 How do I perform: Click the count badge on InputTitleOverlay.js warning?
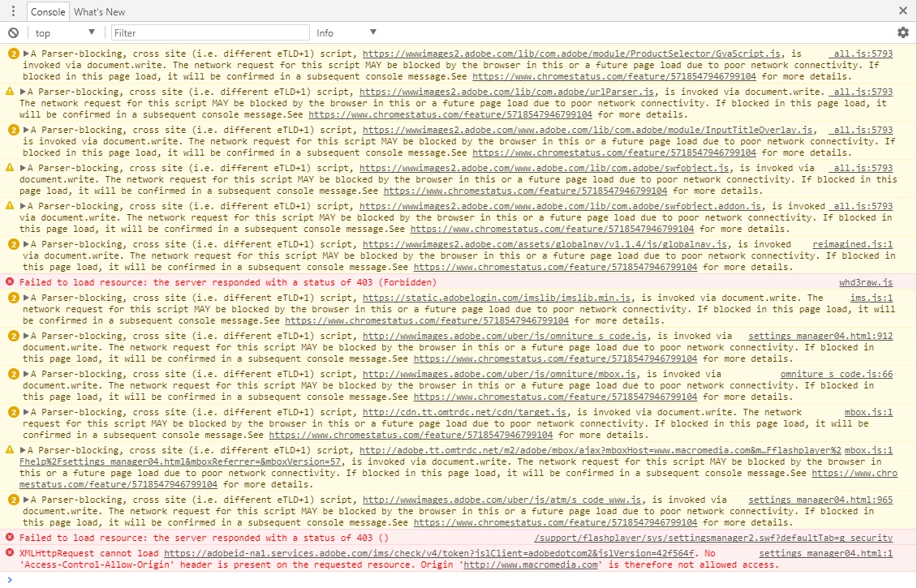click(x=14, y=130)
